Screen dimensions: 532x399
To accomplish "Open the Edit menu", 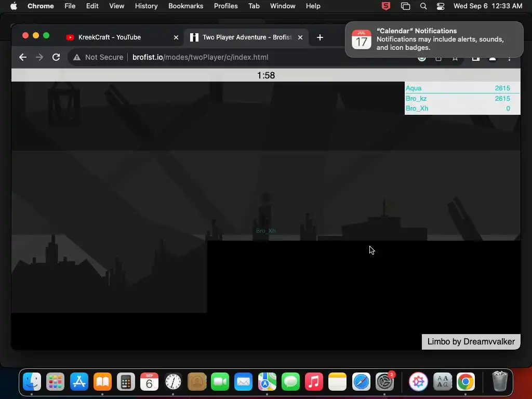I will [x=92, y=6].
